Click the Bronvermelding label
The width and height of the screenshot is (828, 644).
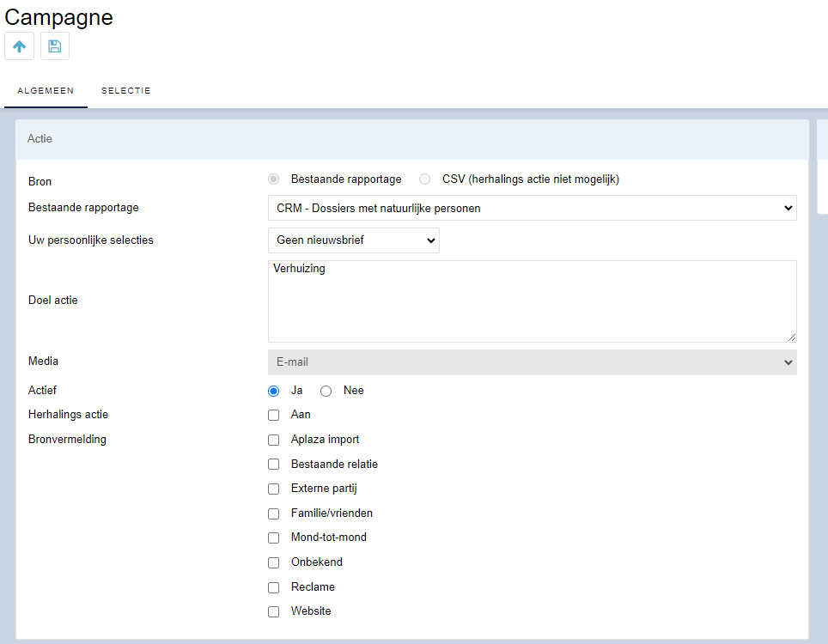coord(67,439)
